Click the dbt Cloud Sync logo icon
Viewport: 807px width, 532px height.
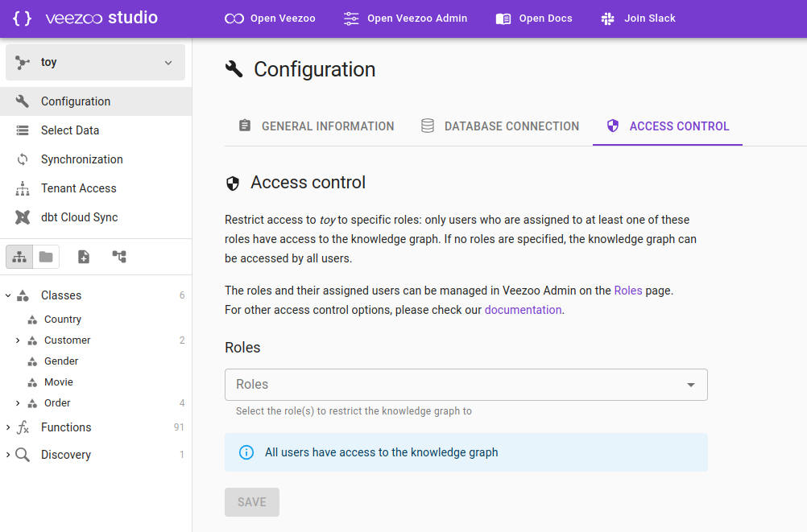click(x=23, y=217)
